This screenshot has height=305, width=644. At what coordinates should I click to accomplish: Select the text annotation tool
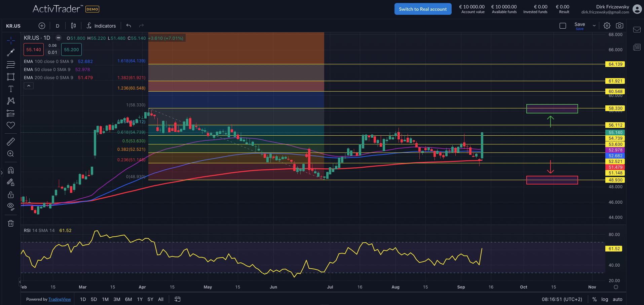point(11,89)
